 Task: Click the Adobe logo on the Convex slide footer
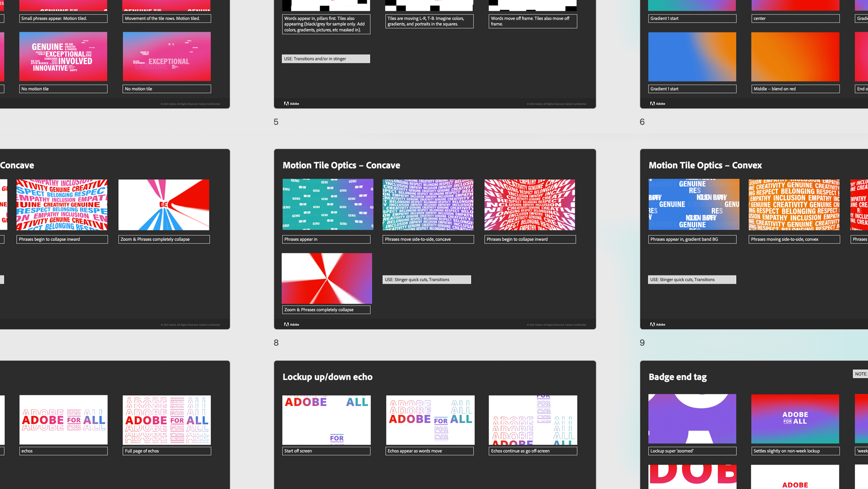657,324
